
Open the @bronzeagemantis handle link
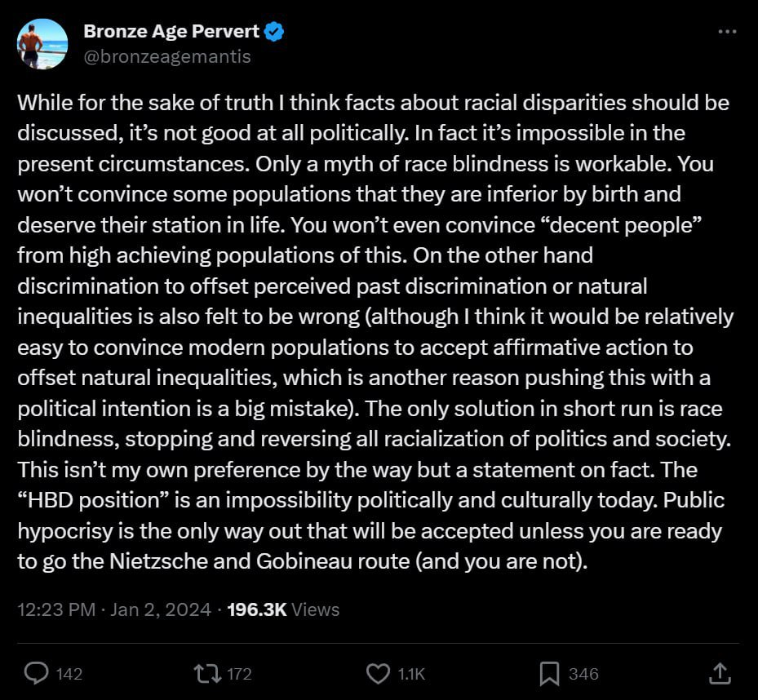[167, 56]
